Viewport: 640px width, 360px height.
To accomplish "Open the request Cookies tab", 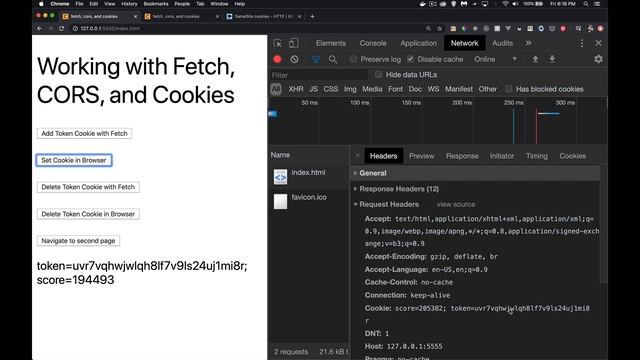I will (x=573, y=156).
